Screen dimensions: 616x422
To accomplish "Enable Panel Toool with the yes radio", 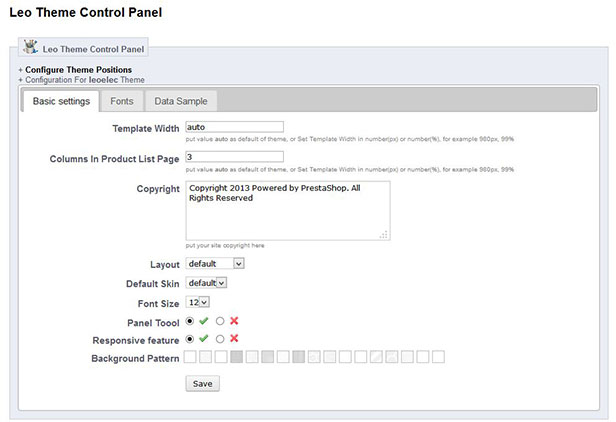I will tap(190, 321).
